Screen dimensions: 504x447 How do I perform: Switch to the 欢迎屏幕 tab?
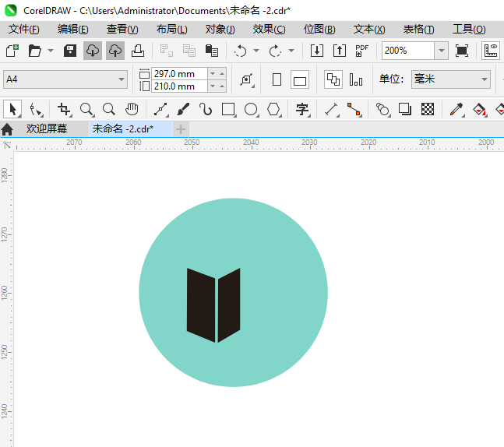tap(46, 128)
